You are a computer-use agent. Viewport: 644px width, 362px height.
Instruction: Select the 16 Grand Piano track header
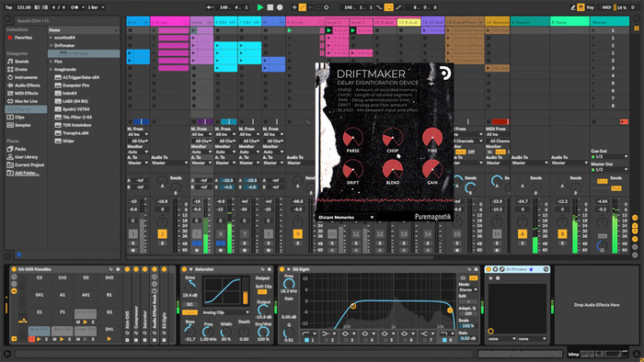(465, 22)
